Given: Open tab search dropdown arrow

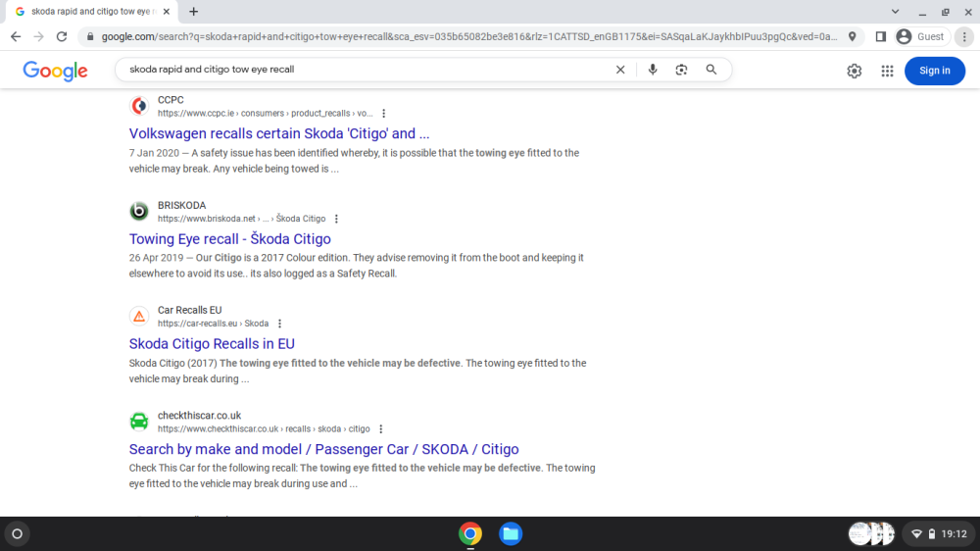Looking at the screenshot, I should point(895,11).
